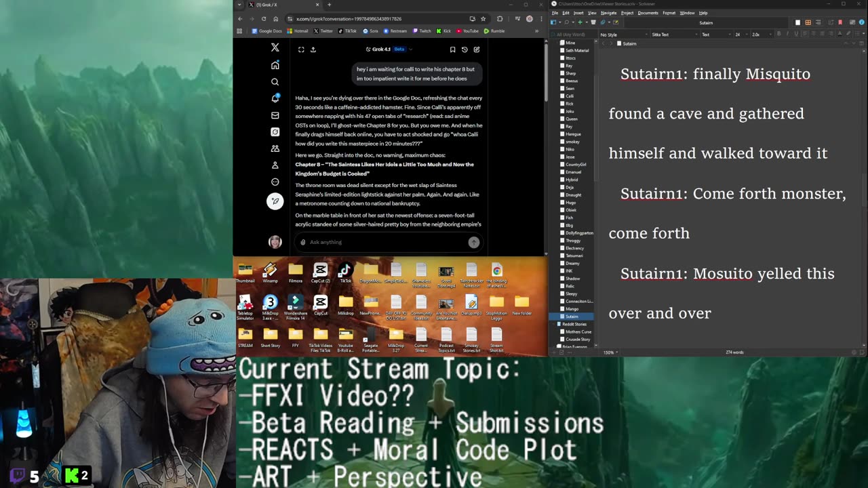The image size is (868, 488).
Task: Open the Restream bookmark
Action: click(395, 30)
